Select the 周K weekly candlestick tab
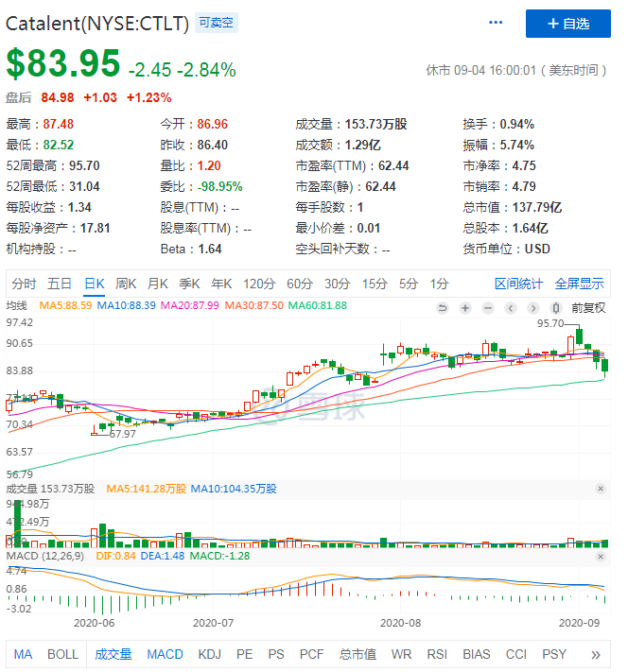This screenshot has width=628, height=672. 126,284
